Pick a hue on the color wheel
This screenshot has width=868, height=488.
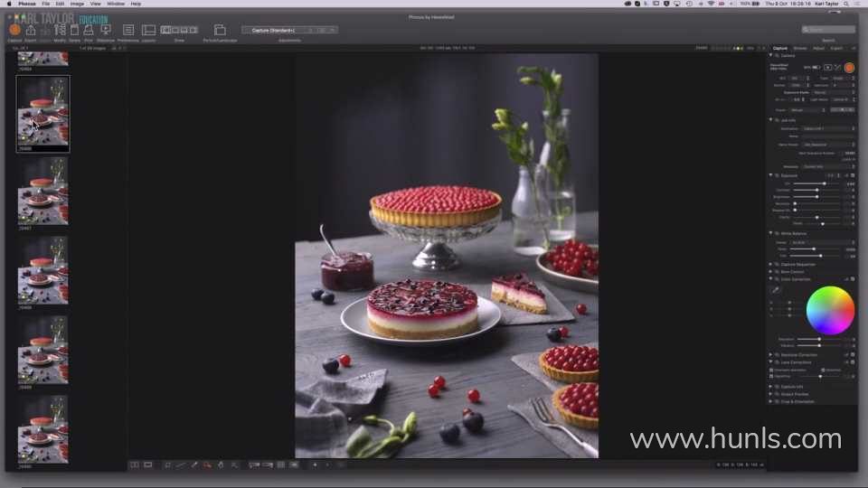[x=830, y=310]
